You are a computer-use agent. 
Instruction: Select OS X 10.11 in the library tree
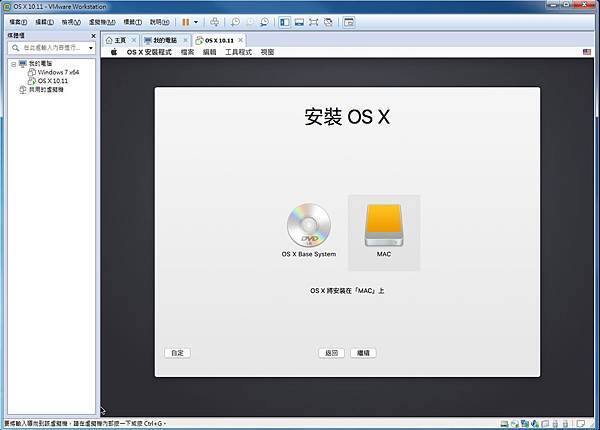pos(53,81)
